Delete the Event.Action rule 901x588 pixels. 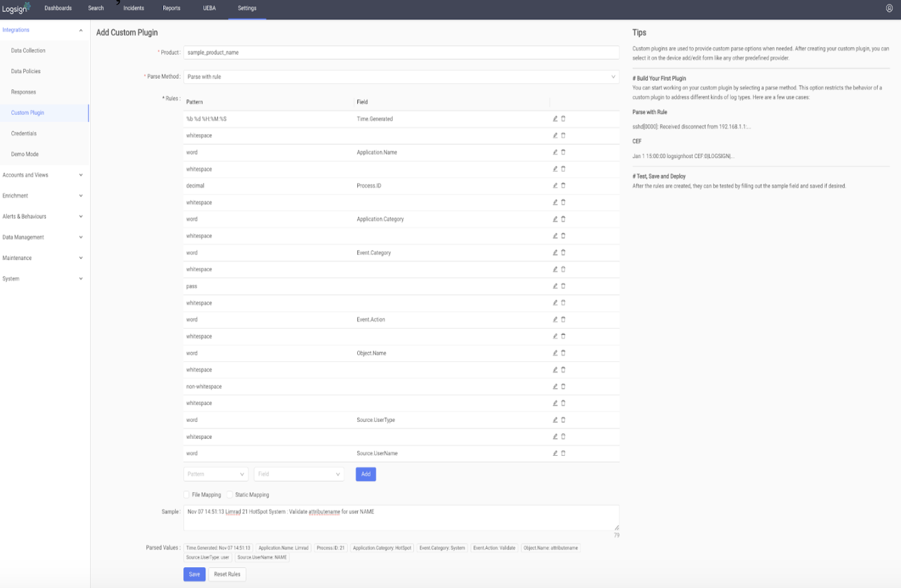(x=563, y=319)
